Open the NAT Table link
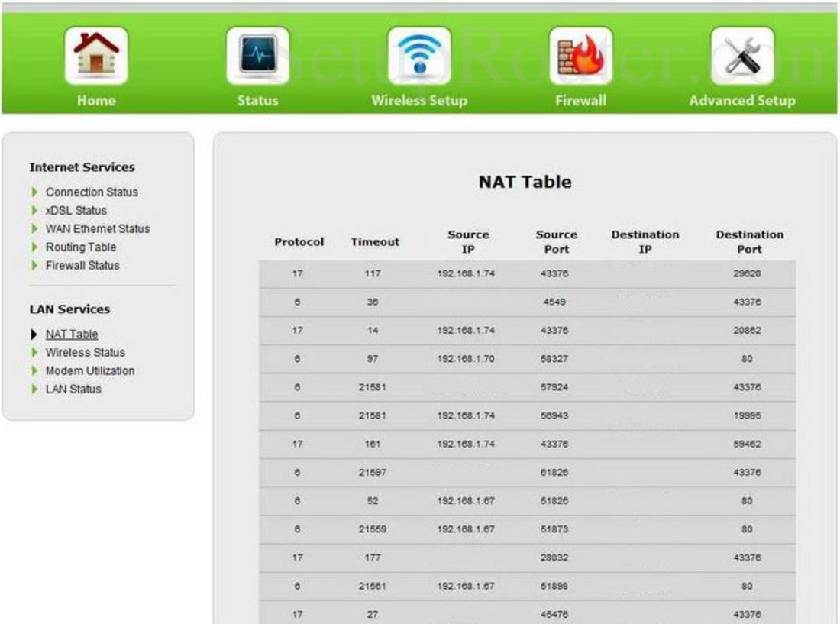The width and height of the screenshot is (840, 624). [x=72, y=335]
